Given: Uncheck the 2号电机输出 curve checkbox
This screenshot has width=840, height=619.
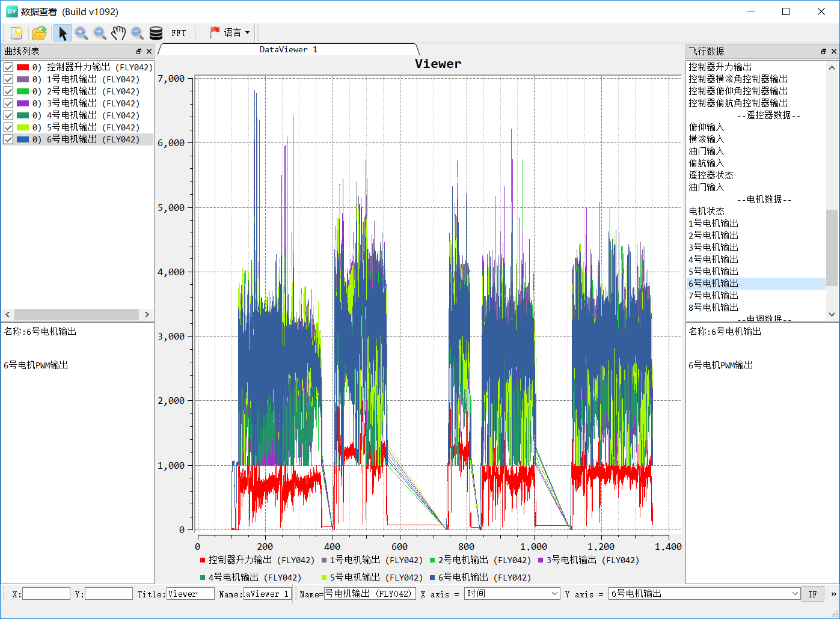Looking at the screenshot, I should pyautogui.click(x=8, y=91).
